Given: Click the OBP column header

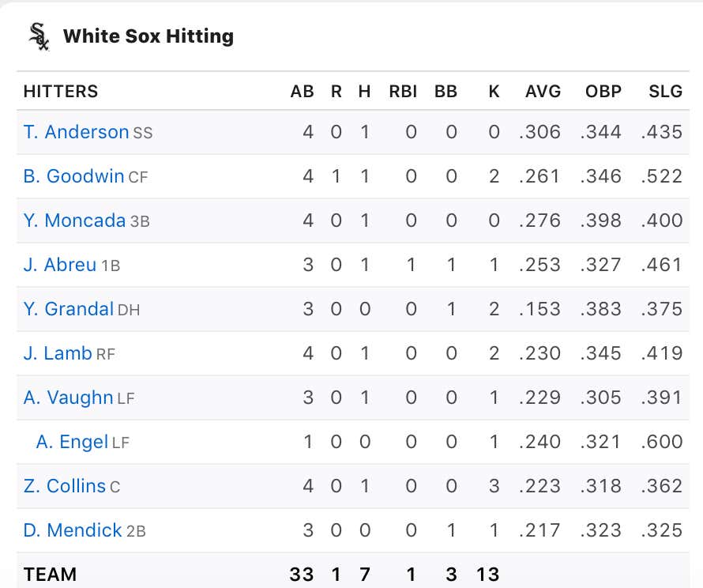Looking at the screenshot, I should coord(603,92).
